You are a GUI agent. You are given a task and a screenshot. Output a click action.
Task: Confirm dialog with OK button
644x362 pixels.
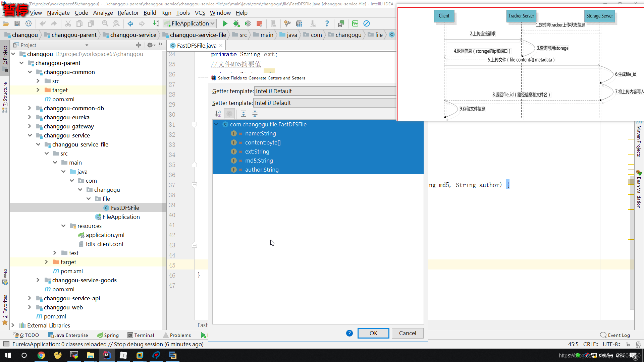coord(373,333)
